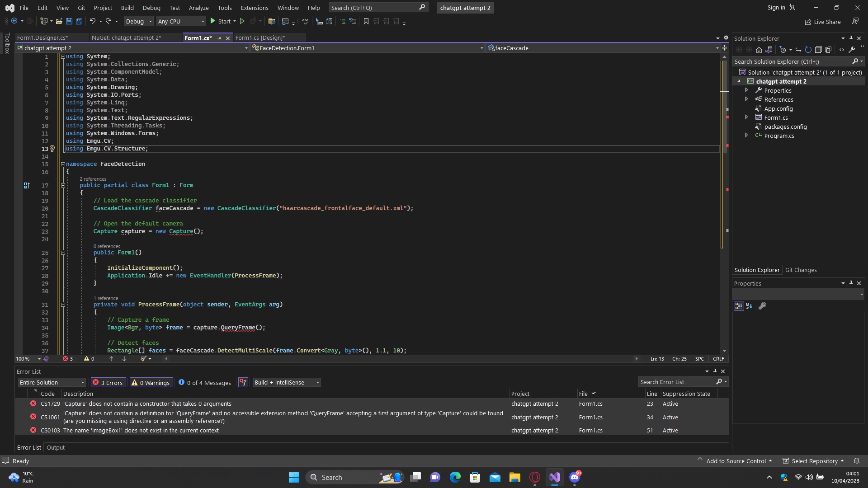Open the Extensions menu

click(x=254, y=8)
